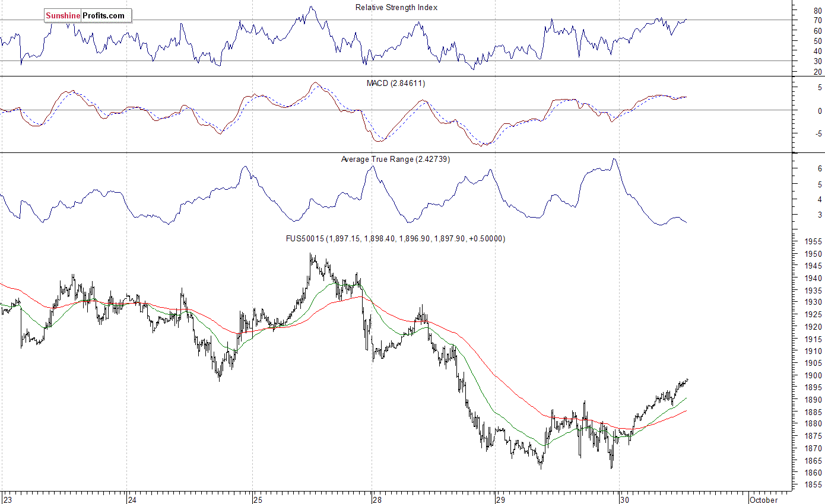Screen dimensions: 825x504
Task: Click the 1,900 price axis value
Action: coord(813,375)
